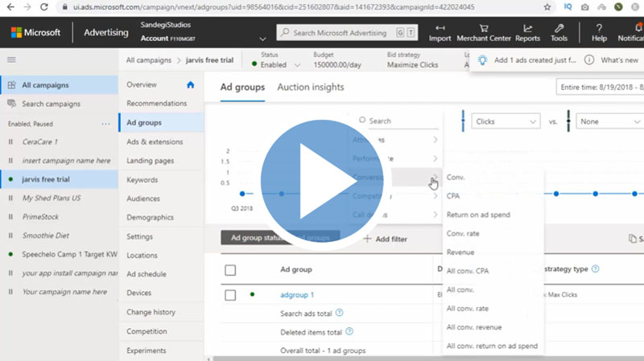Screen dimensions: 644x361
Task: Select the CeraCare 1 campaign
Action: click(x=39, y=142)
